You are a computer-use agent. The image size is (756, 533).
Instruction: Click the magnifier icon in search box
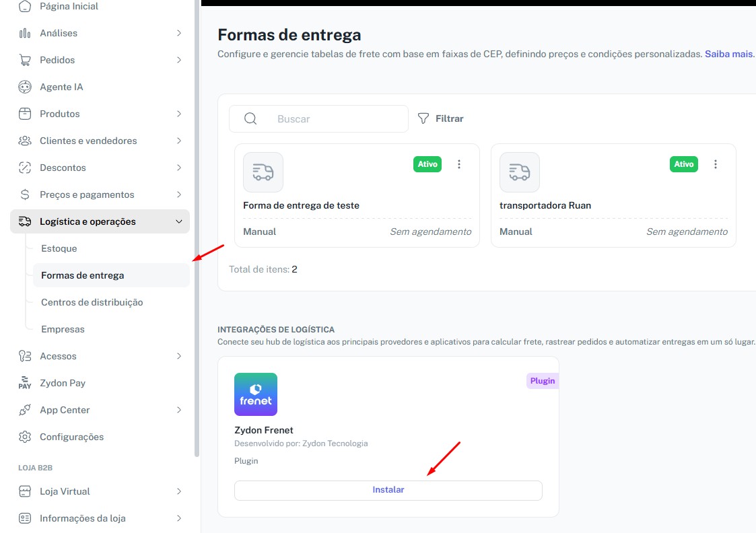(x=250, y=118)
